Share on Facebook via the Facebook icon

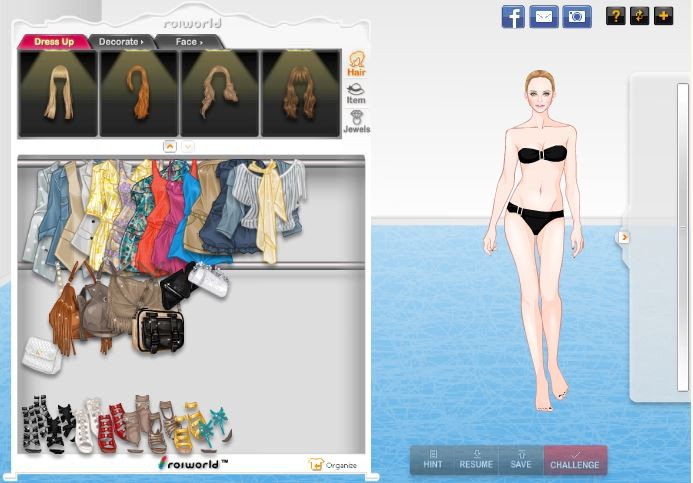513,16
